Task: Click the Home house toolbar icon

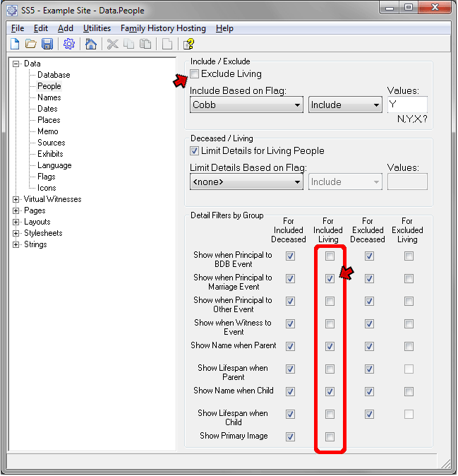Action: pyautogui.click(x=91, y=44)
